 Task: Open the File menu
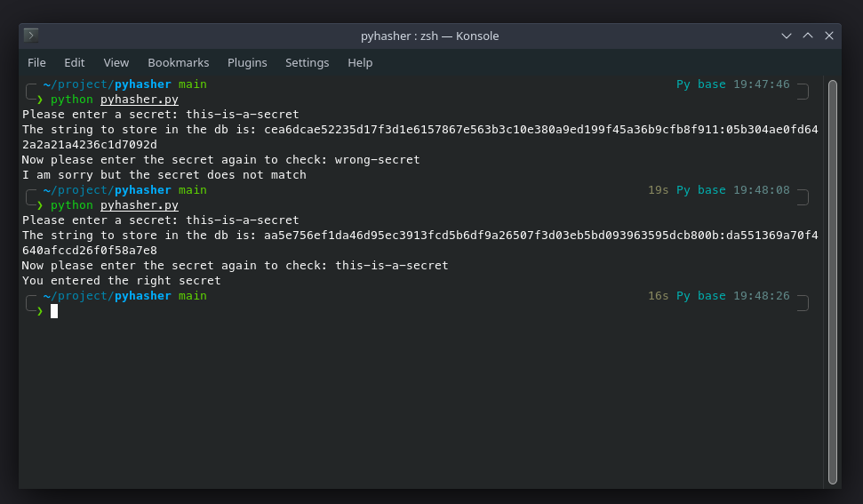tap(36, 63)
